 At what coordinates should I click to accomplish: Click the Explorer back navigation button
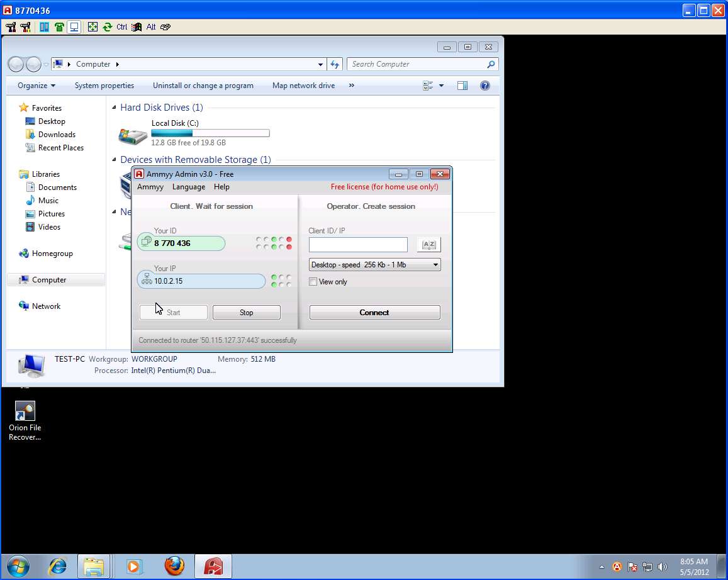coord(16,64)
